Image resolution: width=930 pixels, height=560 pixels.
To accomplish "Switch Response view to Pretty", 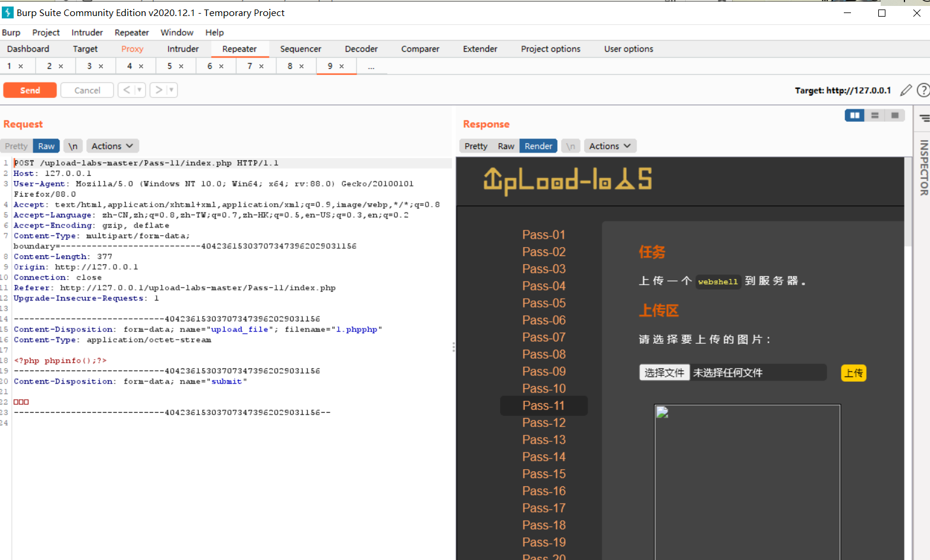I will tap(476, 146).
